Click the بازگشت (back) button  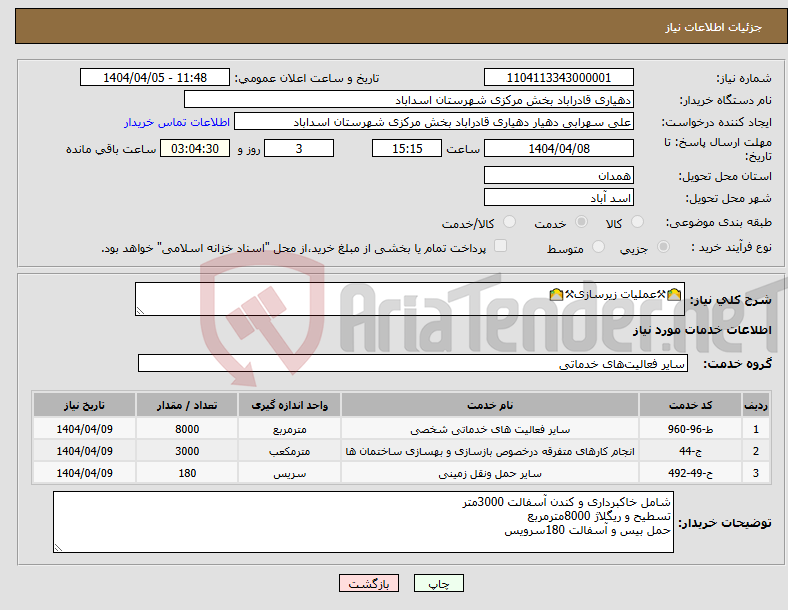[369, 583]
